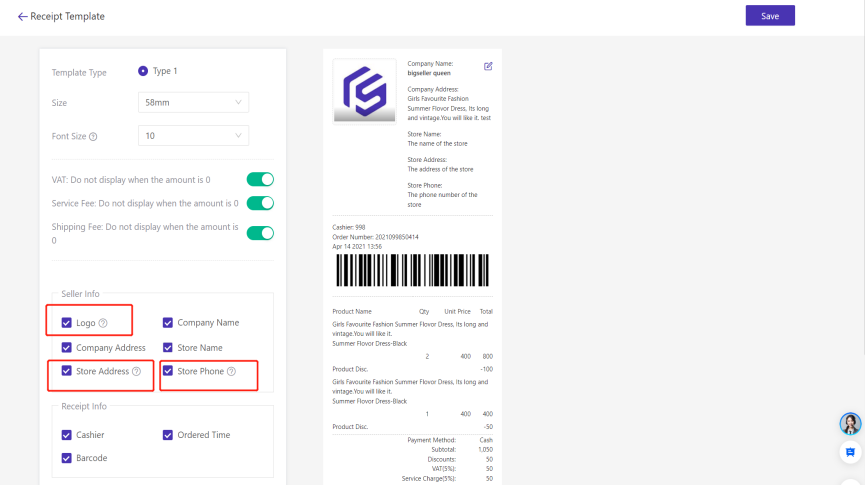865x485 pixels.
Task: Open the Size dropdown showing 58mm
Action: [x=193, y=102]
